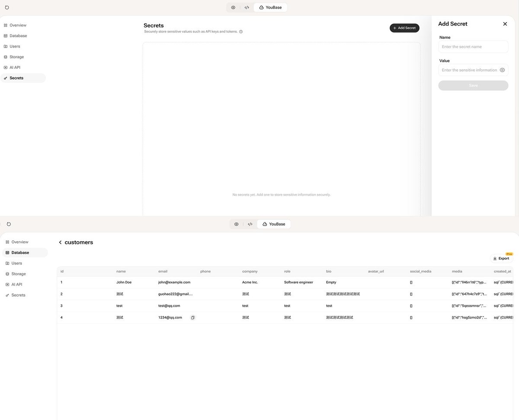Select the John Doe name cell
The width and height of the screenshot is (519, 420).
[x=124, y=282]
